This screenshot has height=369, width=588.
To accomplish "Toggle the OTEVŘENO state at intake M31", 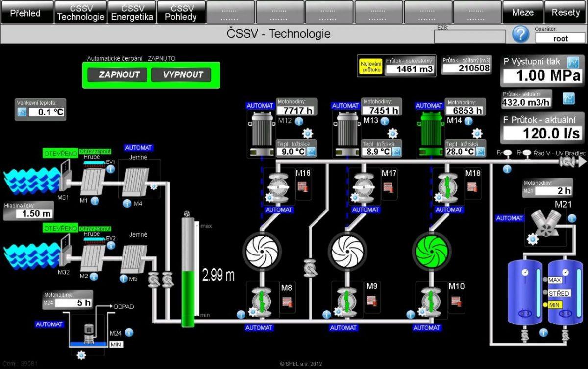I will click(x=61, y=152).
